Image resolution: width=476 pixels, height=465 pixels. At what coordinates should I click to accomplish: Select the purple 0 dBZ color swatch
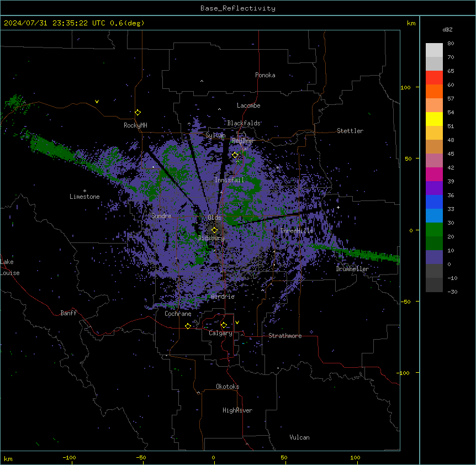click(434, 257)
